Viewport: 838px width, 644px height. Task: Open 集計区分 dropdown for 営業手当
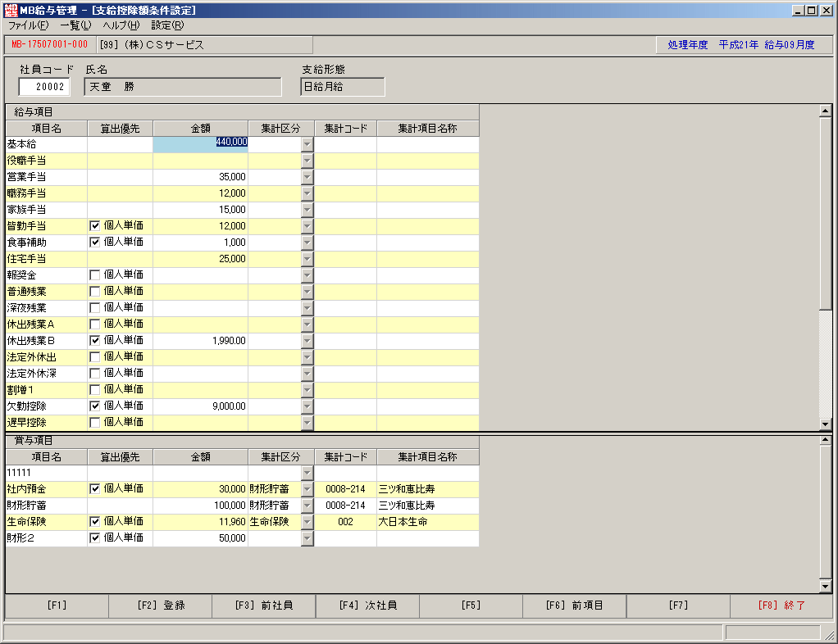(x=307, y=177)
